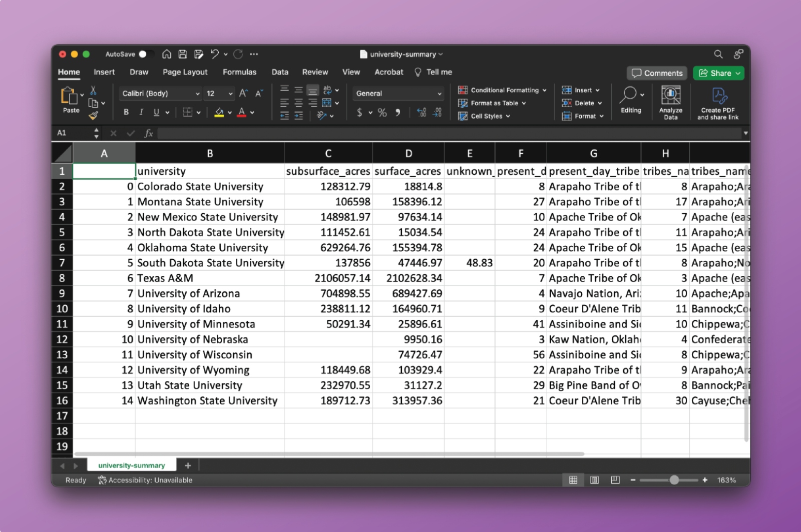Screen dimensions: 801x532
Task: Click the Increase Decimal icon
Action: tap(422, 113)
